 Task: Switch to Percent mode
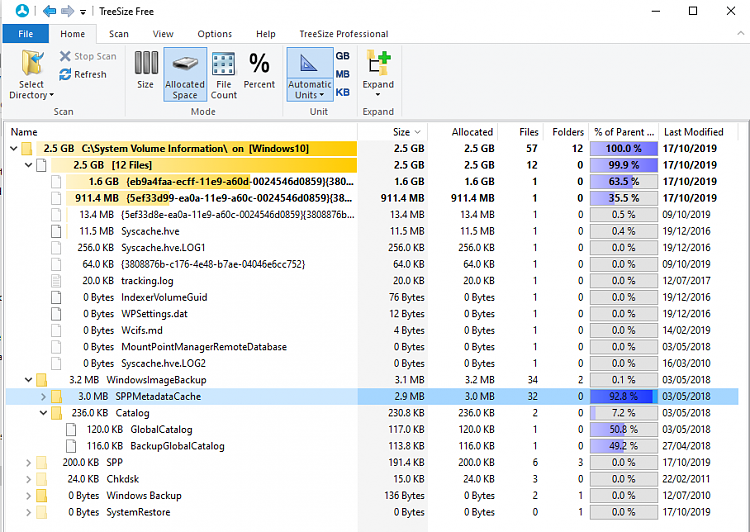(x=259, y=70)
